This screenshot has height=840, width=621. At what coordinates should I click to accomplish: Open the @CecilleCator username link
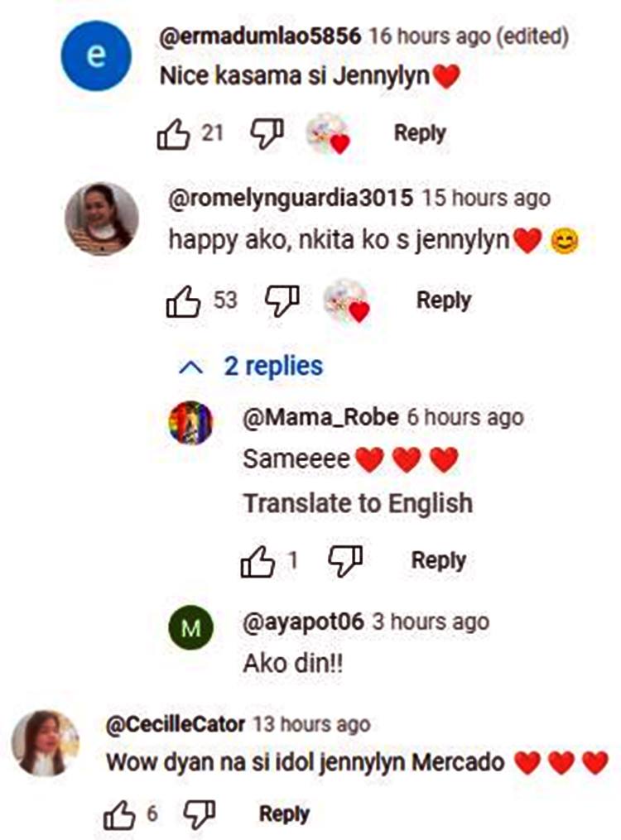(175, 724)
